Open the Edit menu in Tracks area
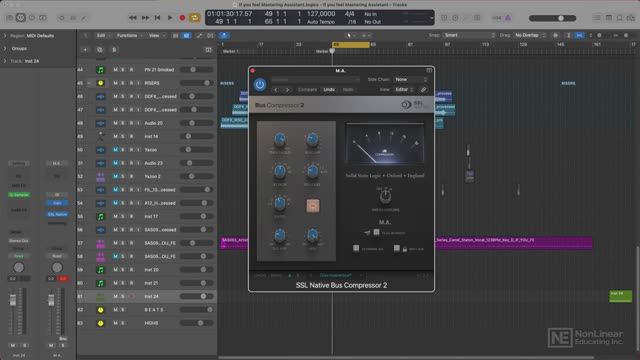This screenshot has width=640, height=360. click(102, 36)
